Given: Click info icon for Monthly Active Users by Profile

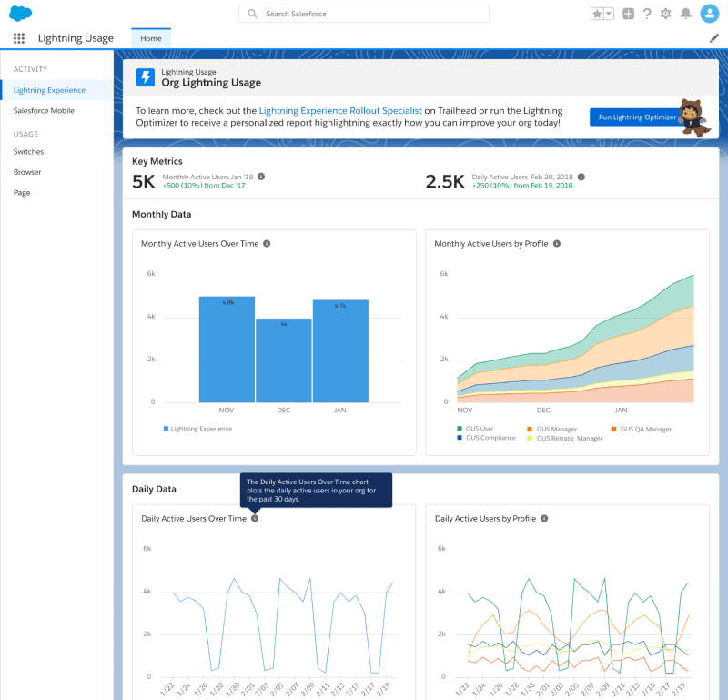Looking at the screenshot, I should (557, 243).
